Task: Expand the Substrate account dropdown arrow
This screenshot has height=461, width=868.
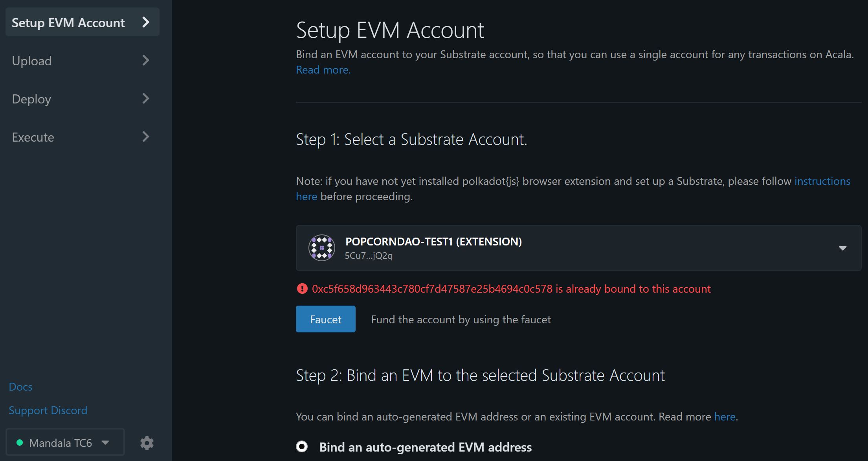Action: [842, 248]
